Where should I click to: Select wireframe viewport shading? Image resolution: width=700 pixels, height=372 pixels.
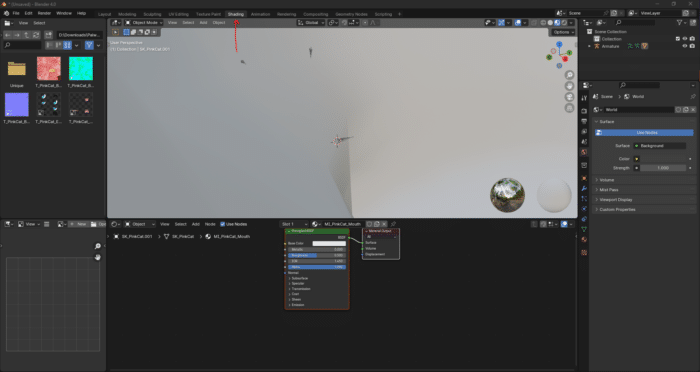click(543, 22)
